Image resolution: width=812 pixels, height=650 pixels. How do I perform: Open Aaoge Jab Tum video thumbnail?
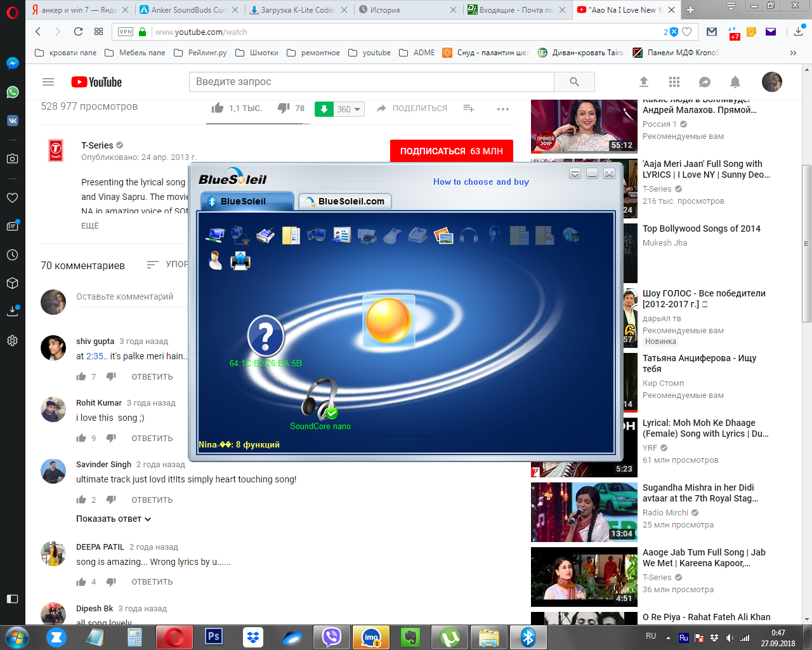584,577
